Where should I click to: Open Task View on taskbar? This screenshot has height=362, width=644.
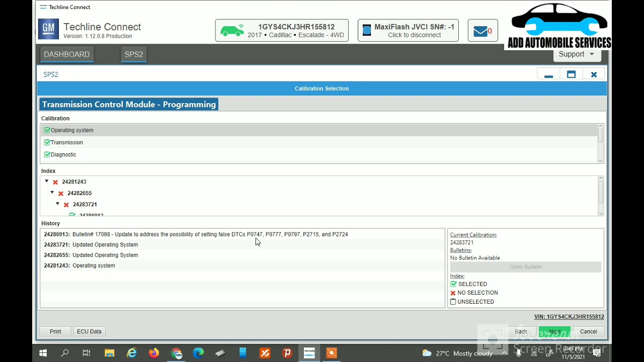[87, 353]
